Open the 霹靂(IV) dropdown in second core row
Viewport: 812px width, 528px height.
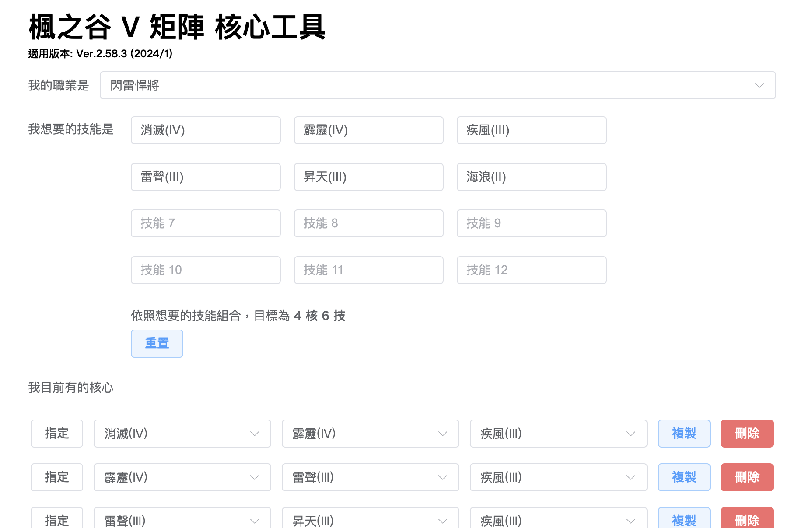182,477
